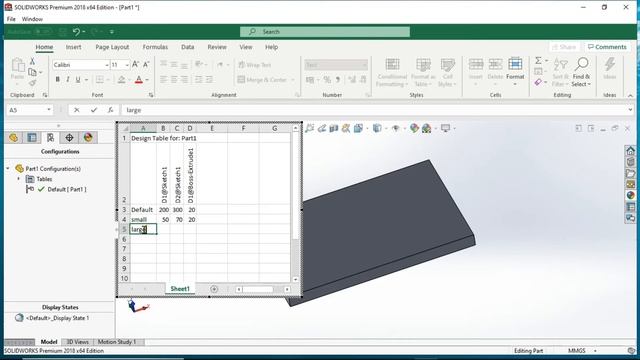
Task: Cancel the cell entry with X button
Action: [77, 110]
